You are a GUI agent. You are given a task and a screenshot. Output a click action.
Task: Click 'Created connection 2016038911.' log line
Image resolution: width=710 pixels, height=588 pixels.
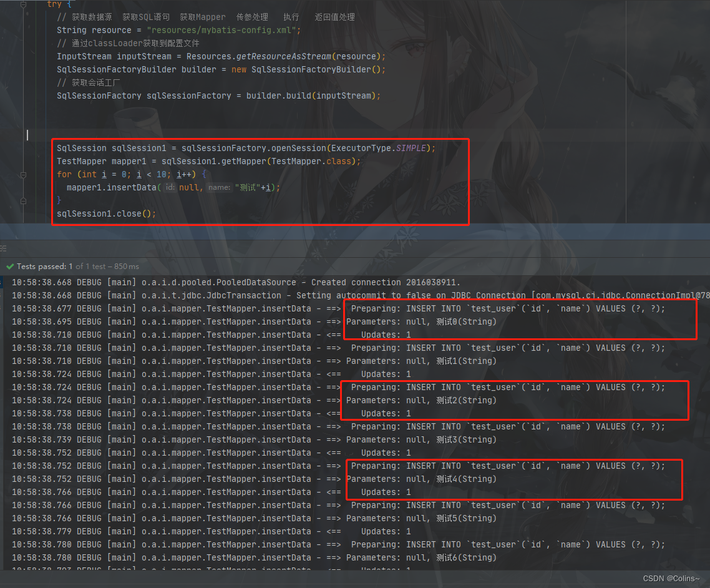235,283
